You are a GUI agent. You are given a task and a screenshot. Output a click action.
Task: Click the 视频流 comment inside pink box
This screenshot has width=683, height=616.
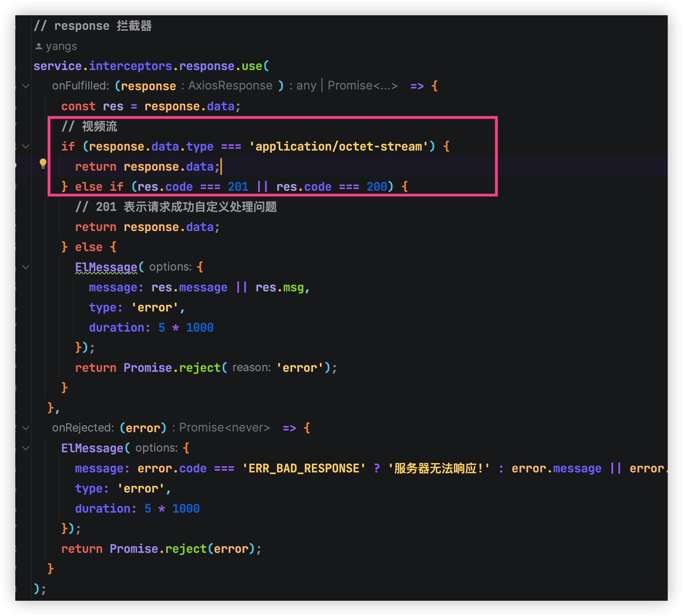point(99,126)
